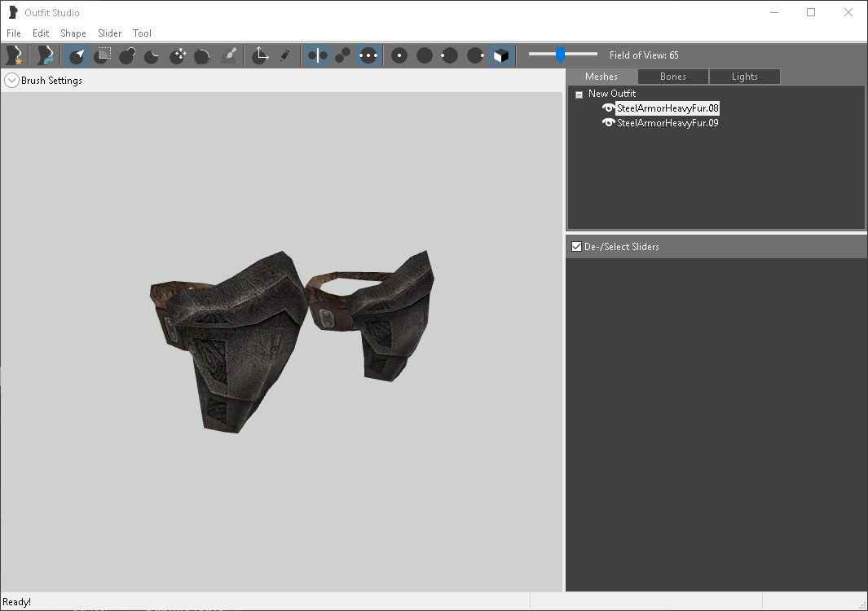Uncheck the De-/Select Sliders checkbox

tap(577, 247)
